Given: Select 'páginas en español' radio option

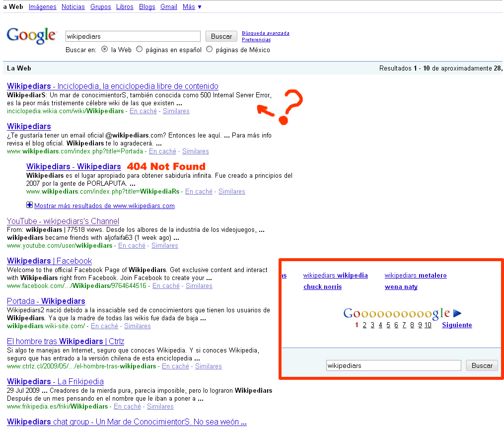Looking at the screenshot, I should pos(140,50).
